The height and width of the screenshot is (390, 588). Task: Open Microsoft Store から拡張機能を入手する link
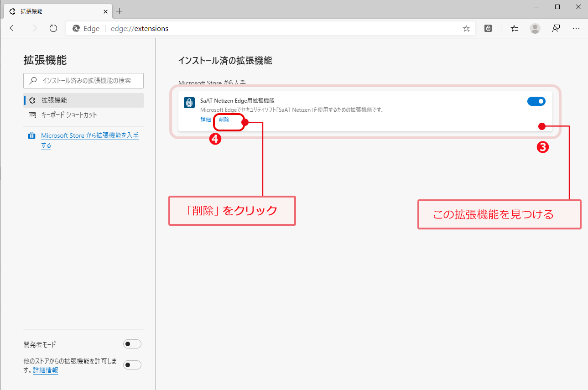pos(90,135)
